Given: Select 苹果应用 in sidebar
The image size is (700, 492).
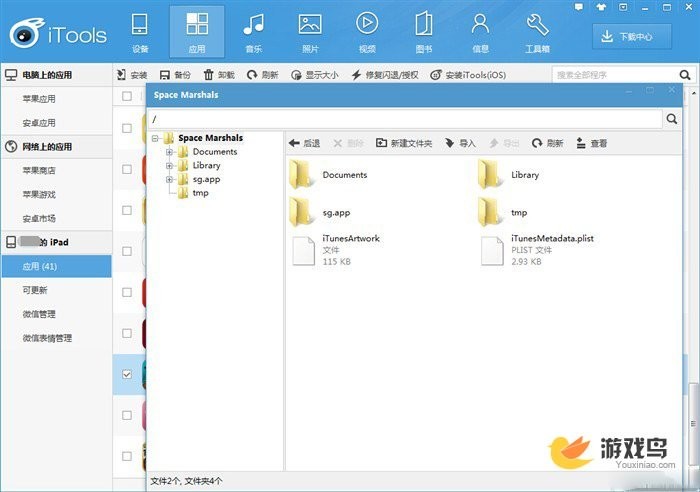Looking at the screenshot, I should point(39,99).
